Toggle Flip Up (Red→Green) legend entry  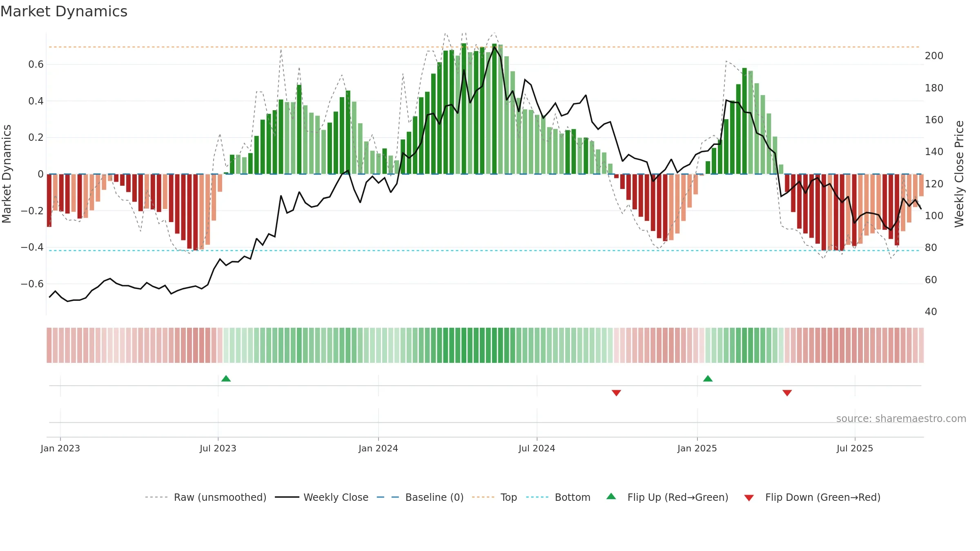pyautogui.click(x=667, y=497)
